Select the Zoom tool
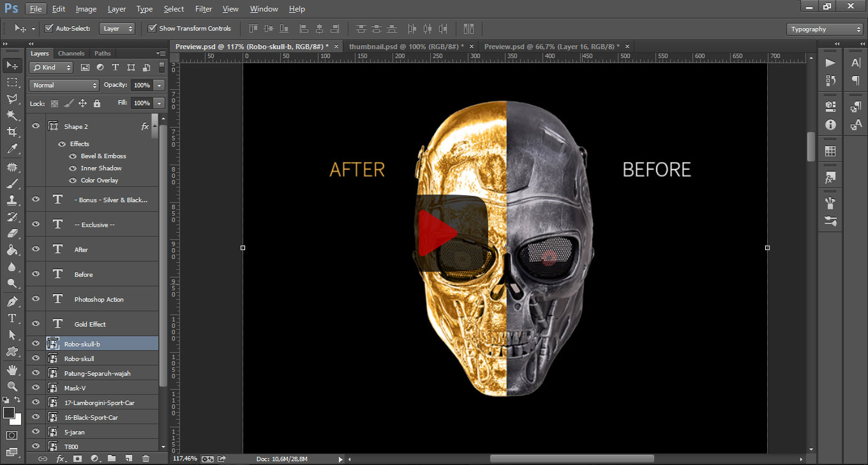 click(11, 386)
